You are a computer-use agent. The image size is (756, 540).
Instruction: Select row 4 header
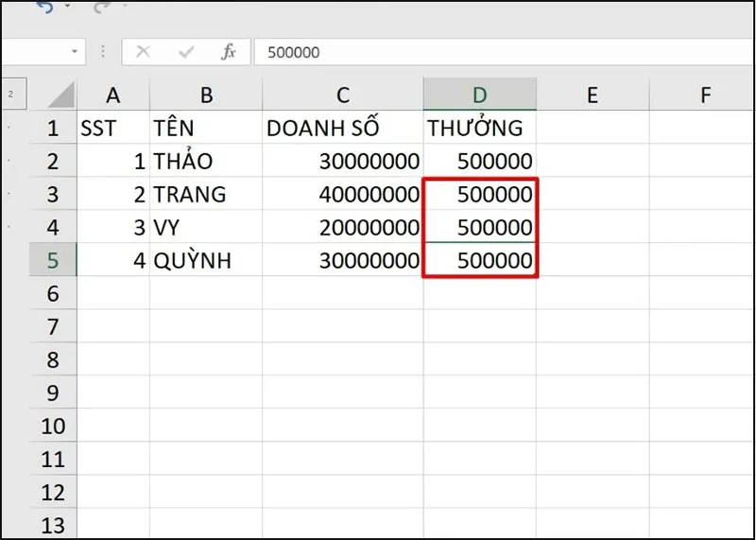53,227
